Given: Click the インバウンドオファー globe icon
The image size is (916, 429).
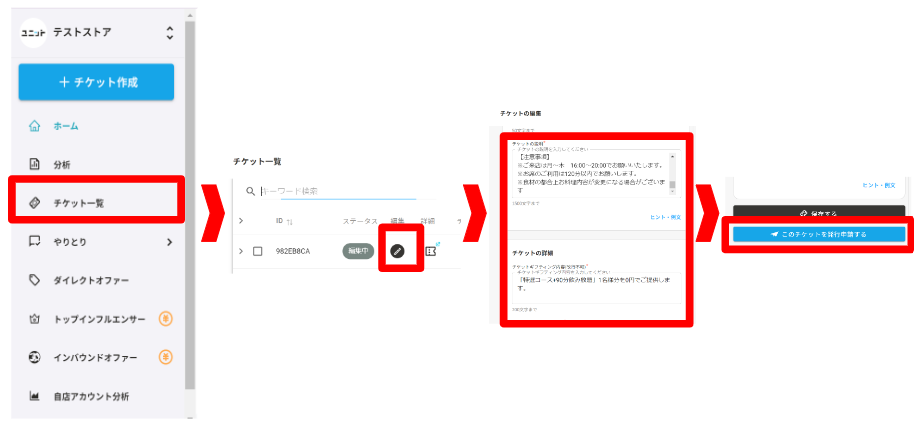Looking at the screenshot, I should click(34, 357).
